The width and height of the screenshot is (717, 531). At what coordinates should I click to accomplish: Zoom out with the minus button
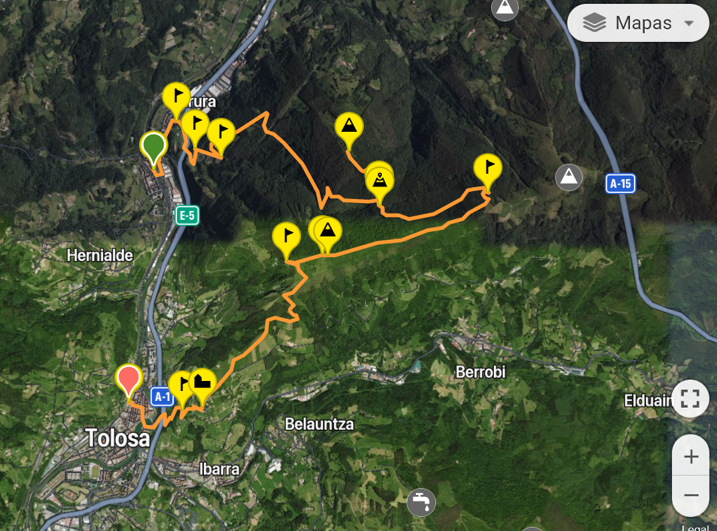click(x=691, y=495)
